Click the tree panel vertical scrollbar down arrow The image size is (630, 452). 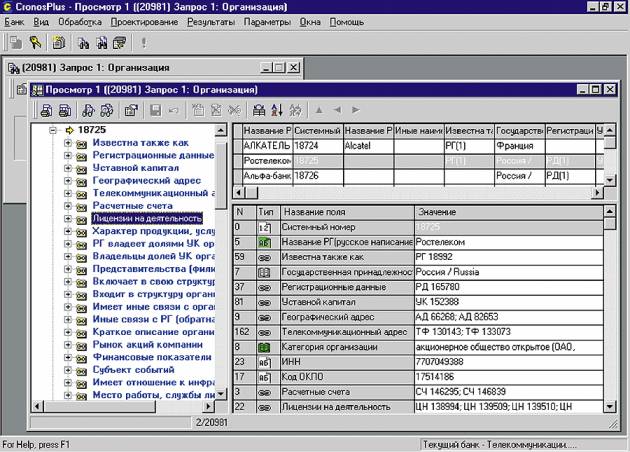coord(221,394)
